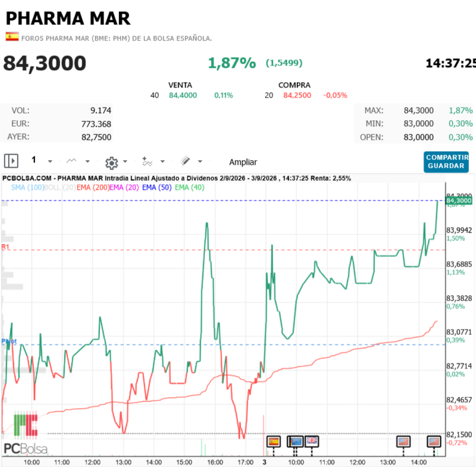Click the 17:00 time axis label

pos(245,462)
